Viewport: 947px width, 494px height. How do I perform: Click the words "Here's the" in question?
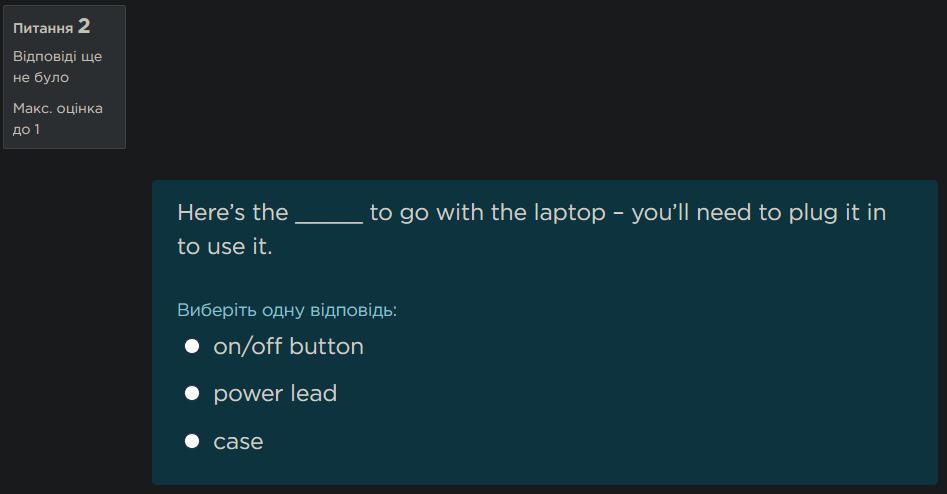[x=232, y=212]
